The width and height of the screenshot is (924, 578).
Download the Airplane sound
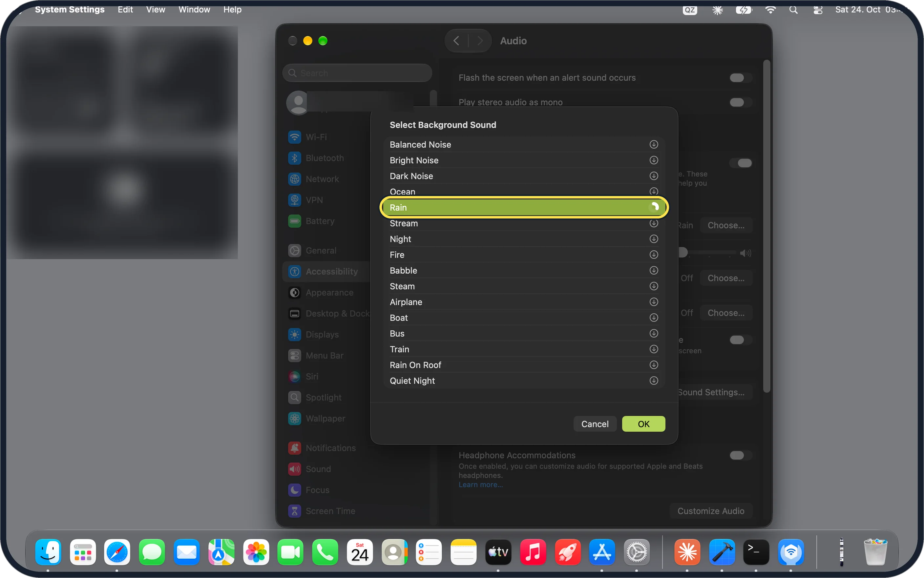tap(654, 302)
